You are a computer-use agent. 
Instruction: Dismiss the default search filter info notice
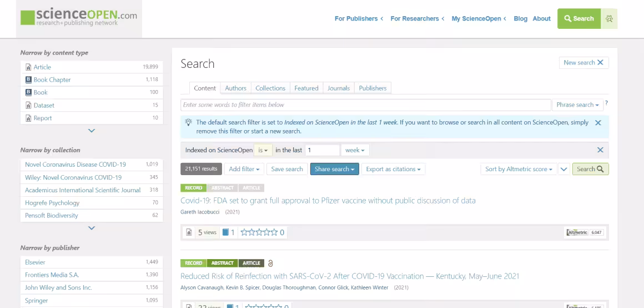click(598, 123)
